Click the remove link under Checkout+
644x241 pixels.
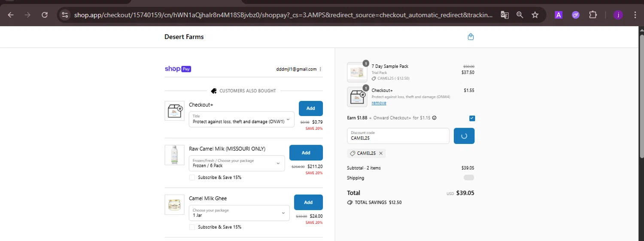[x=379, y=103]
